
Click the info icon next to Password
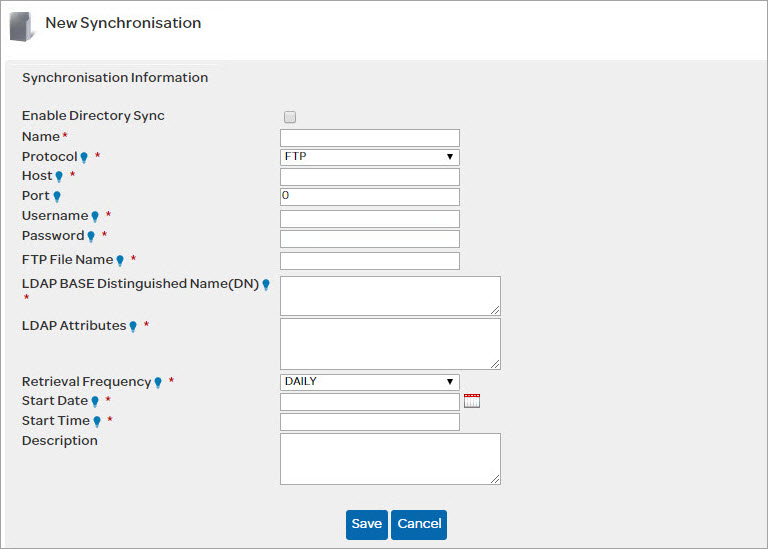tap(91, 237)
